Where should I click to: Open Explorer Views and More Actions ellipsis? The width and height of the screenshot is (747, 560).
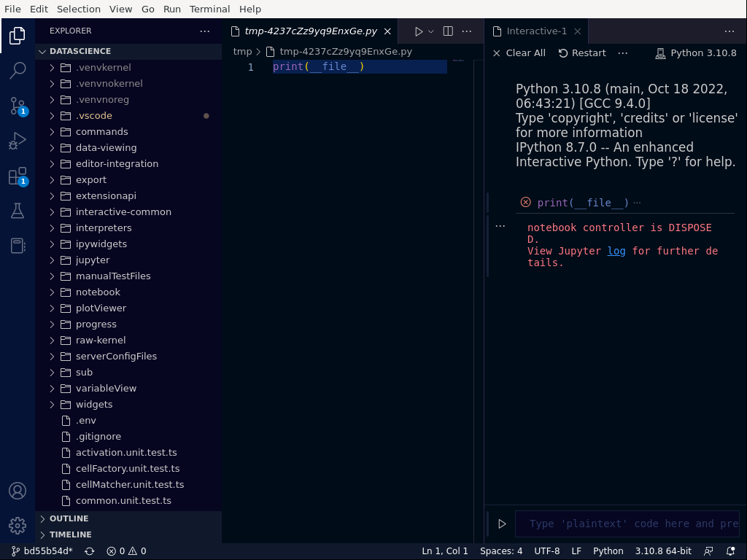[205, 31]
